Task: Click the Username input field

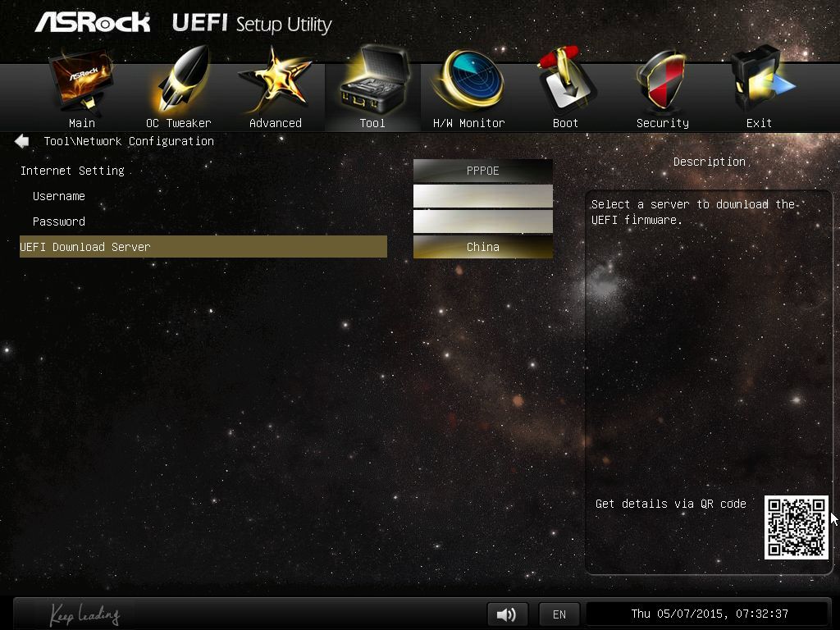Action: (x=482, y=196)
